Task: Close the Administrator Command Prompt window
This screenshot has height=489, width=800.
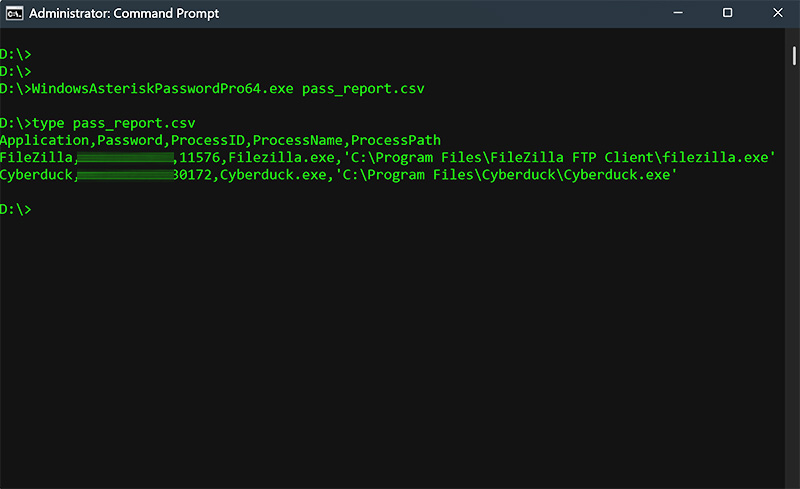Action: tap(778, 13)
